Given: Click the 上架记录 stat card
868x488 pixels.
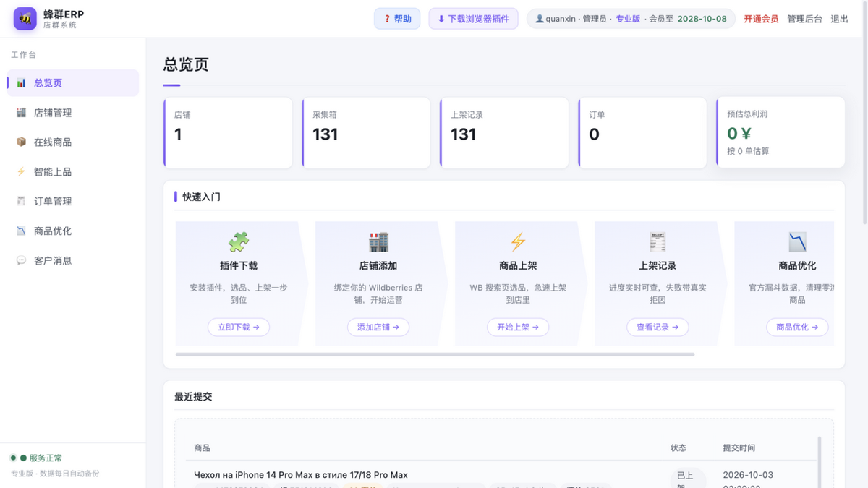Looking at the screenshot, I should click(x=504, y=133).
